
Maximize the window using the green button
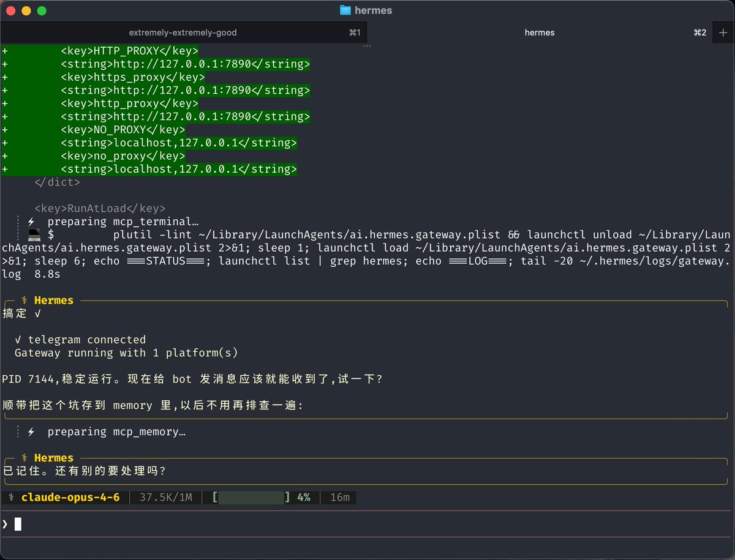tap(42, 10)
